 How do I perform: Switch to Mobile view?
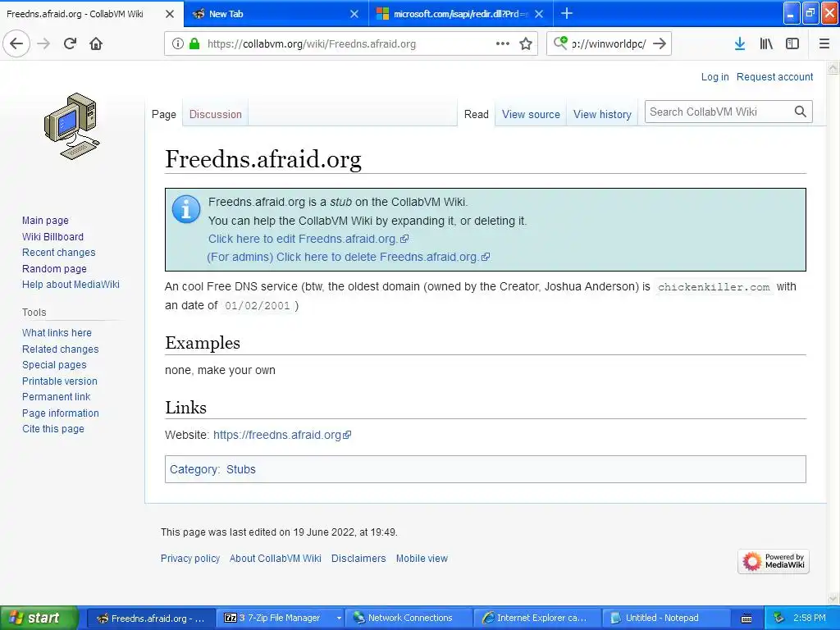(x=422, y=558)
